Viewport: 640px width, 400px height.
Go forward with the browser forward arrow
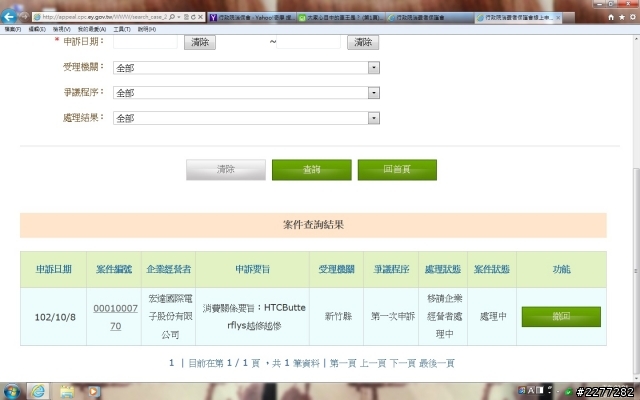(24, 17)
